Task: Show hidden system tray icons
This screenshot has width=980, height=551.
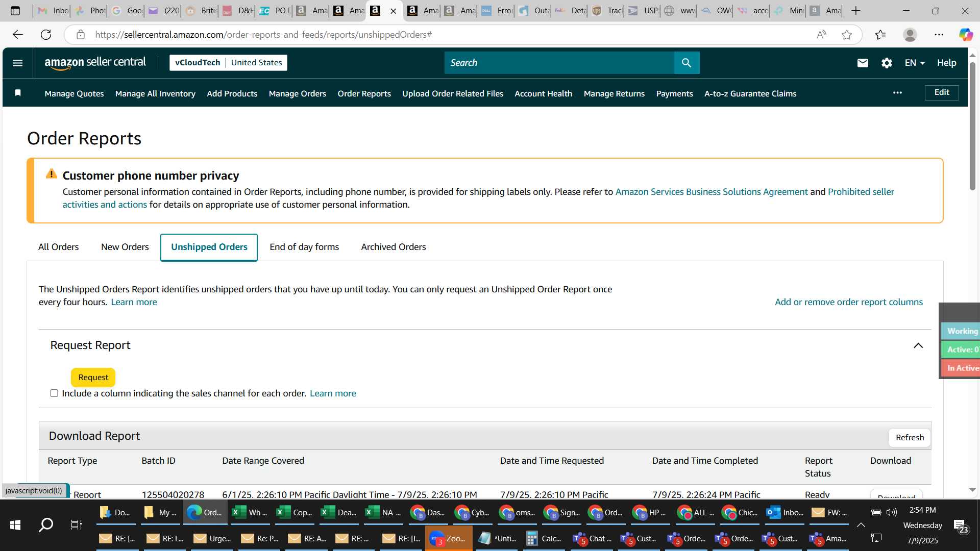Action: pos(861,525)
